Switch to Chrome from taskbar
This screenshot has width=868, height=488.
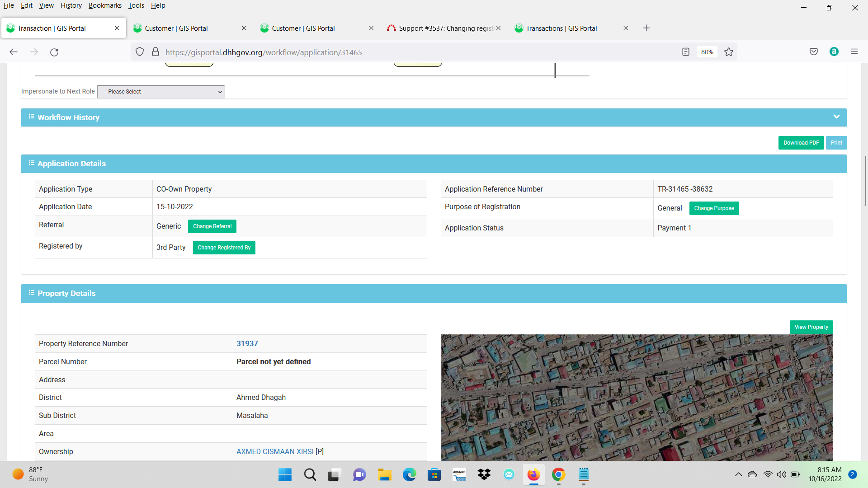tap(559, 474)
